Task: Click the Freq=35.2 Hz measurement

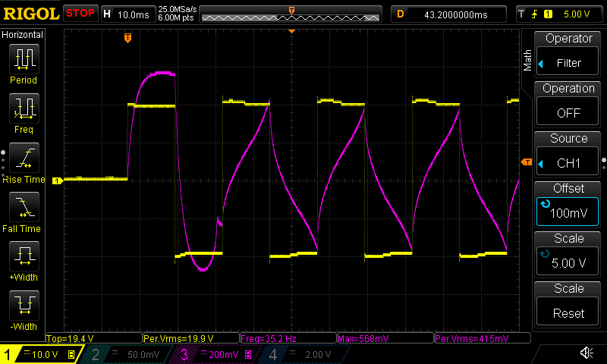Action: pyautogui.click(x=288, y=338)
